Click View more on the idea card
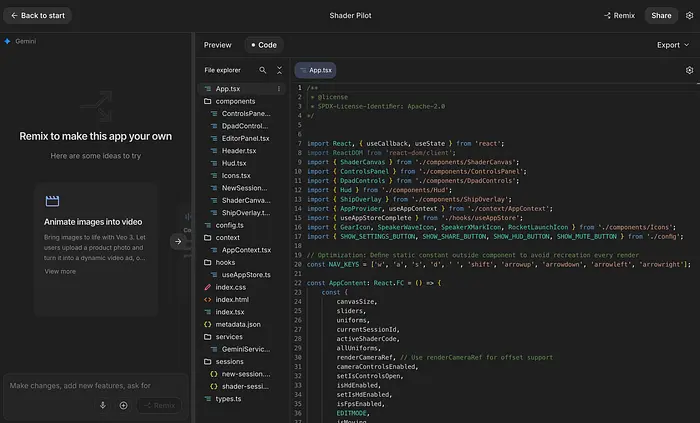The image size is (700, 423). click(60, 271)
